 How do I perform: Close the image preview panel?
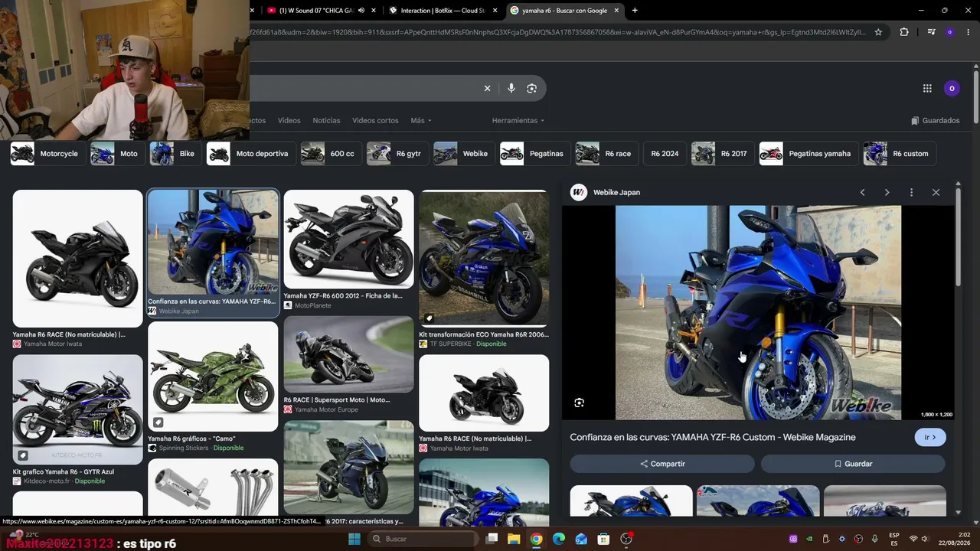pyautogui.click(x=936, y=192)
